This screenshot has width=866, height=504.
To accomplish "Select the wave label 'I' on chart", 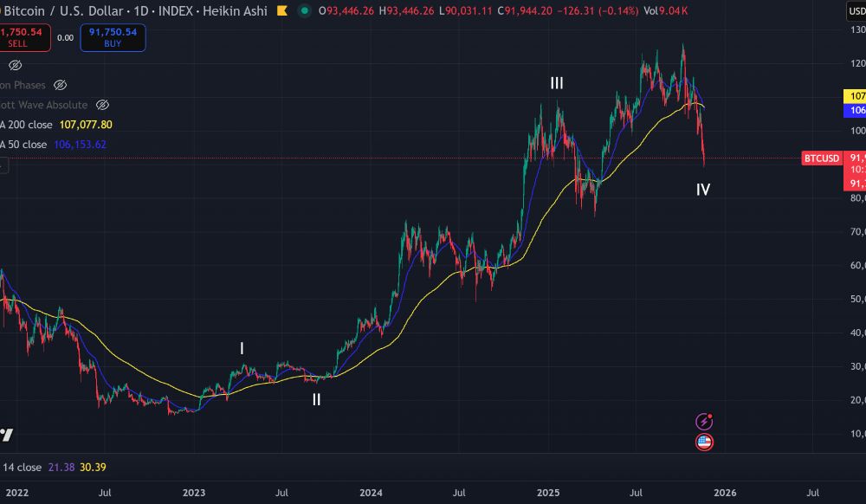I will (x=242, y=348).
